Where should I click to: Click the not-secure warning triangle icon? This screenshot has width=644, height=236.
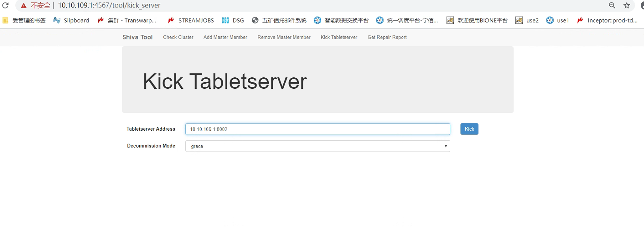[24, 6]
